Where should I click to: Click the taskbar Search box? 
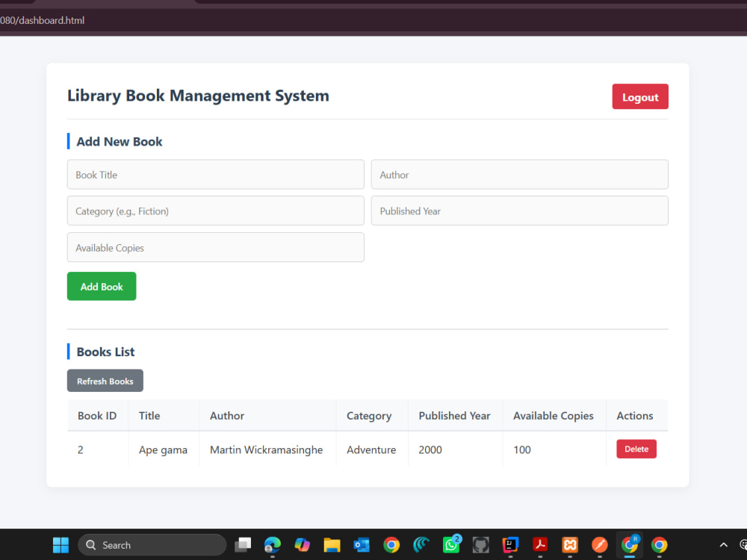152,545
